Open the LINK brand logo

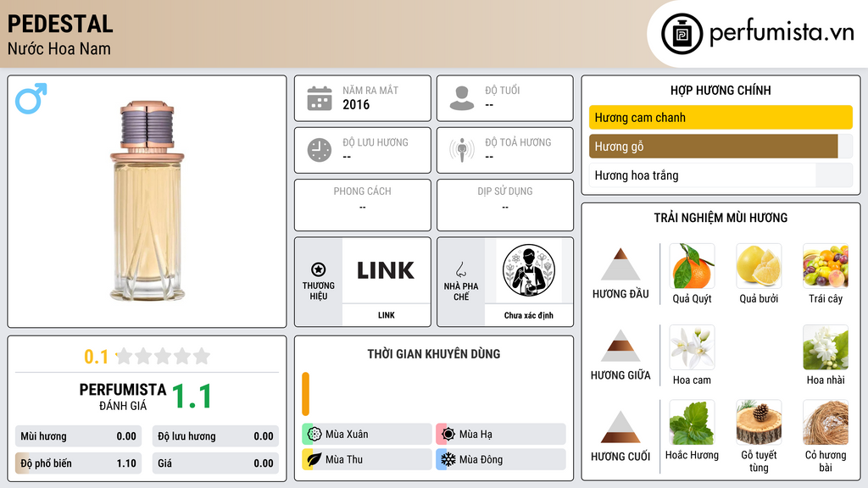coord(386,270)
